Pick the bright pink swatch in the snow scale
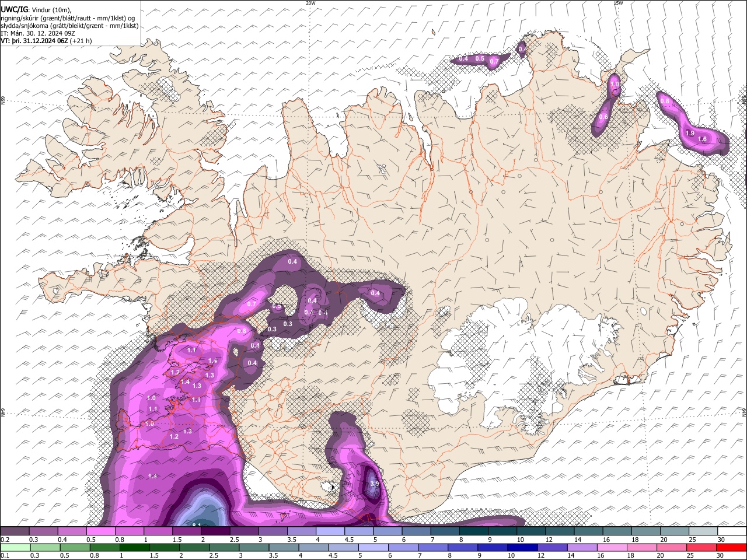 (101, 531)
